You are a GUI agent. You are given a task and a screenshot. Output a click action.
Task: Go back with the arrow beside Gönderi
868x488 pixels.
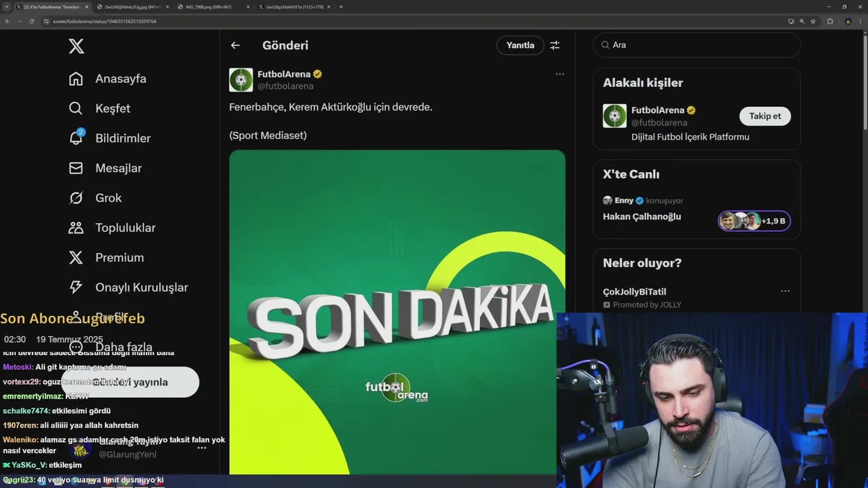tap(235, 45)
